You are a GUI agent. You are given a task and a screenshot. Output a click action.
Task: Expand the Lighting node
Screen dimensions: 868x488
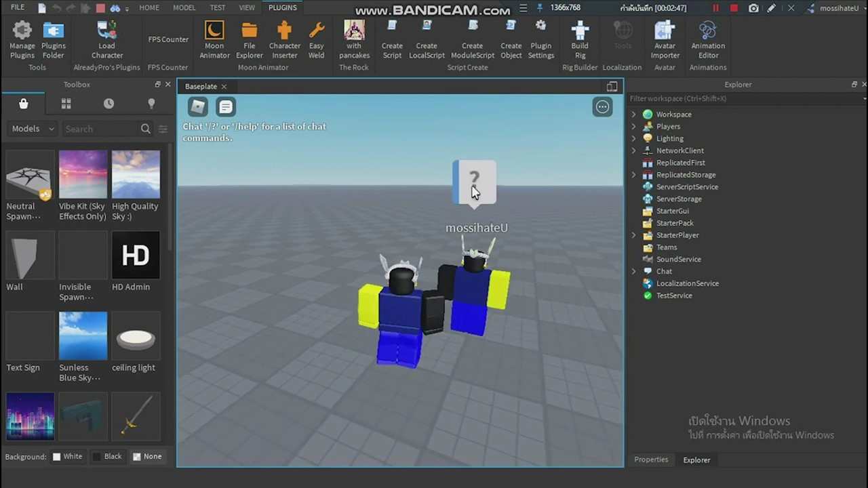pyautogui.click(x=634, y=138)
